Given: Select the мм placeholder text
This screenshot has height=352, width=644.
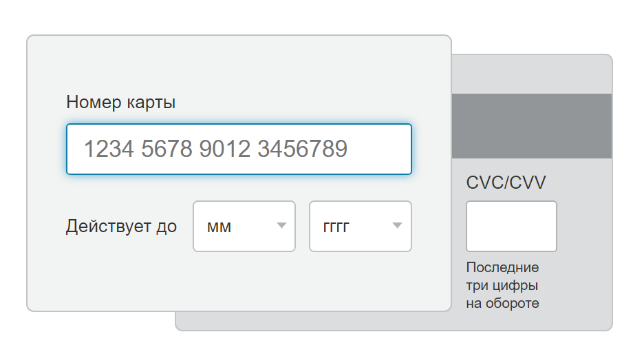Looking at the screenshot, I should pos(219,227).
